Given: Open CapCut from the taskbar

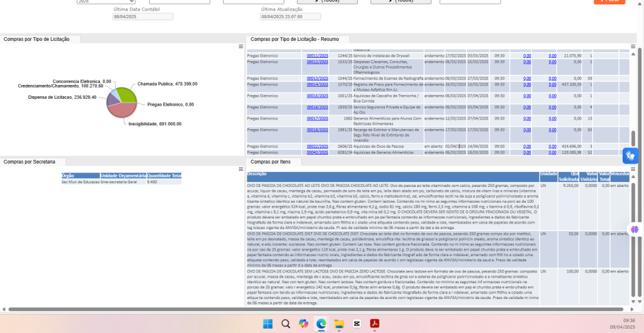Looking at the screenshot, I should click(357, 324).
